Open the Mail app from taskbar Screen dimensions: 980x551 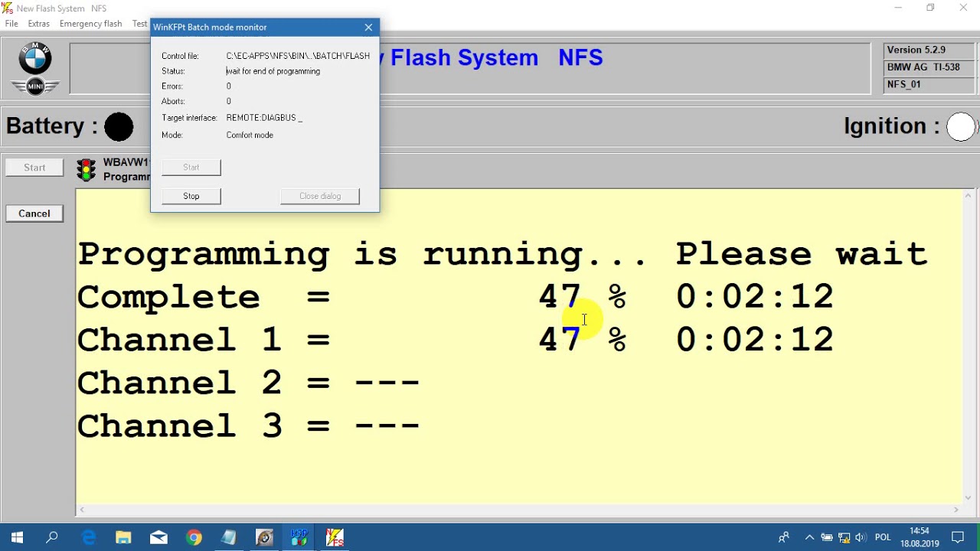coord(158,537)
